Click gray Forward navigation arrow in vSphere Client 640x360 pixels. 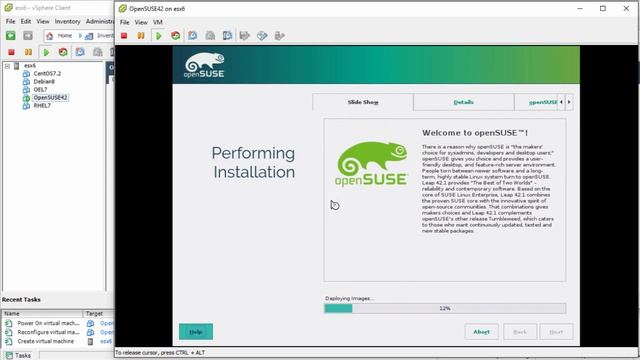tap(28, 36)
